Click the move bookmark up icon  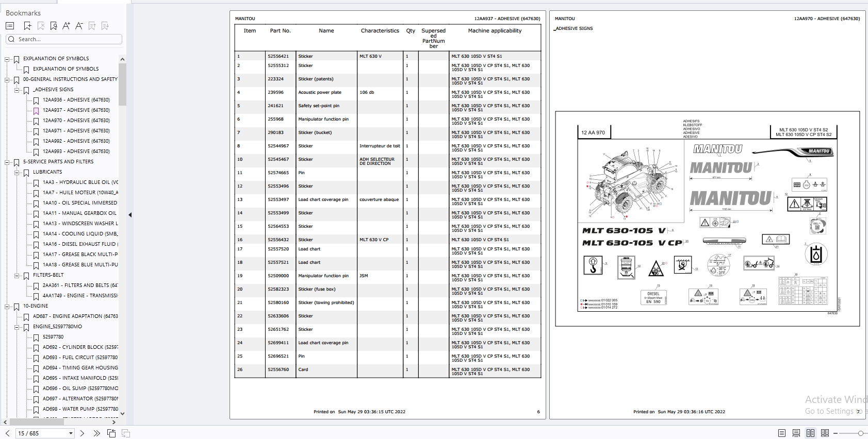click(92, 26)
